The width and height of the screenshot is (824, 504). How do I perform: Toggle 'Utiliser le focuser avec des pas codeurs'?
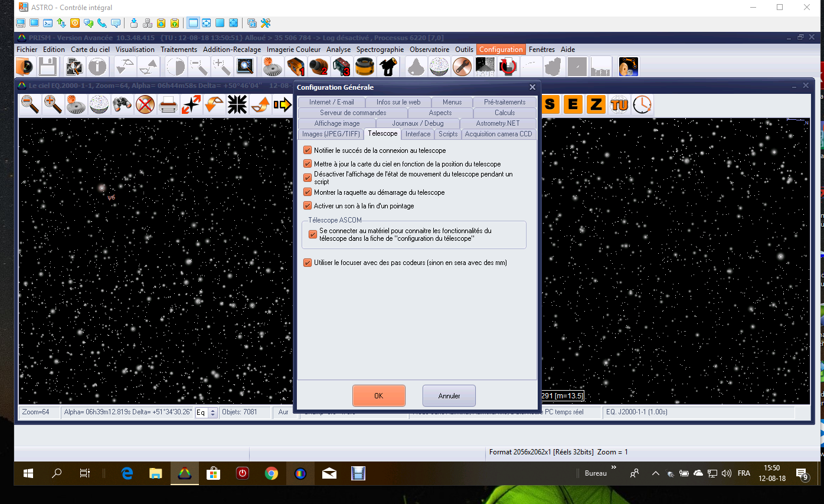click(308, 263)
